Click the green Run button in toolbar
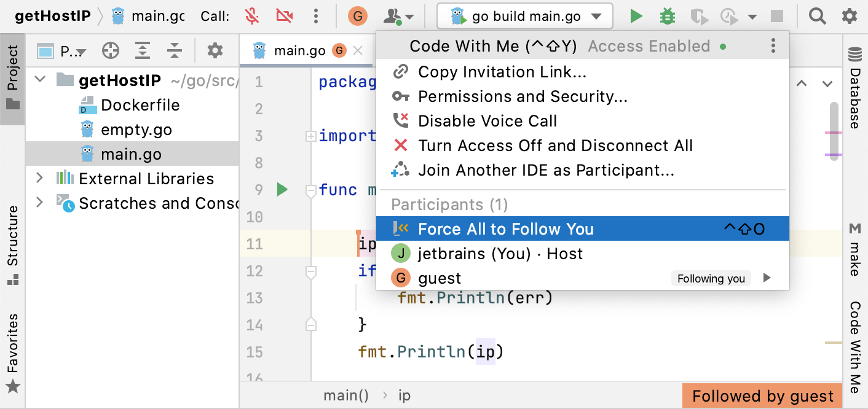The width and height of the screenshot is (868, 409). tap(636, 17)
